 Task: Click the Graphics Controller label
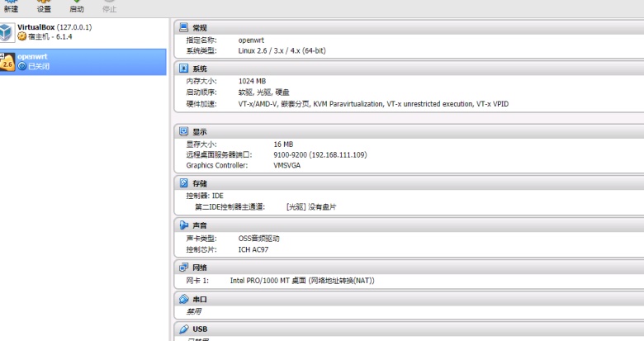(x=217, y=165)
